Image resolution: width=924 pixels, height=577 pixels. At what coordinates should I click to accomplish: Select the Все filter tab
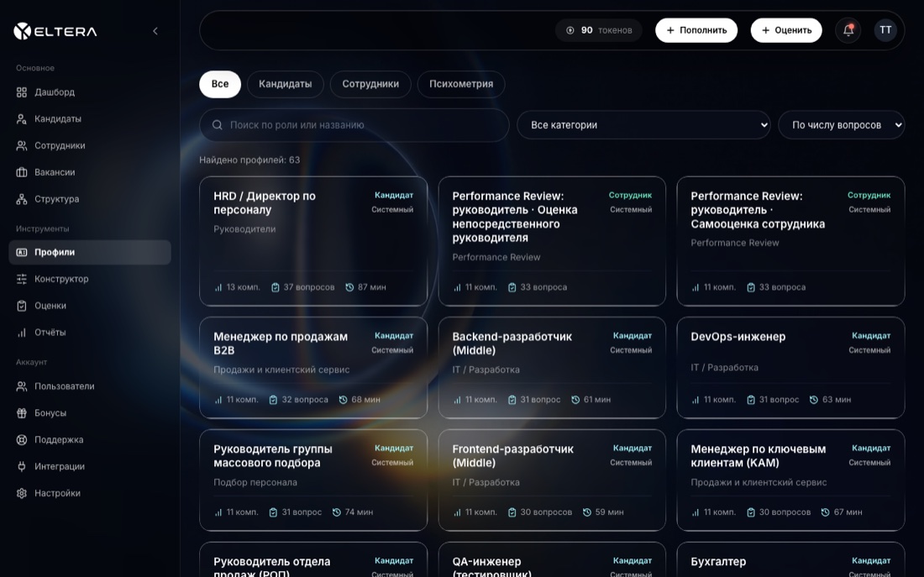pos(220,84)
